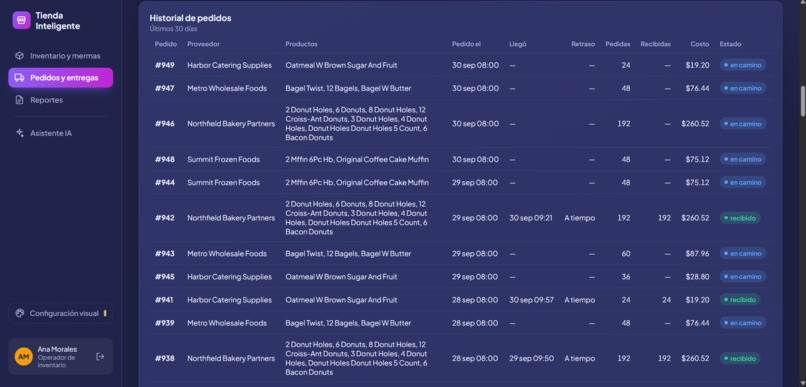806x387 pixels.
Task: Click en camino status badge for order #947
Action: click(x=743, y=88)
